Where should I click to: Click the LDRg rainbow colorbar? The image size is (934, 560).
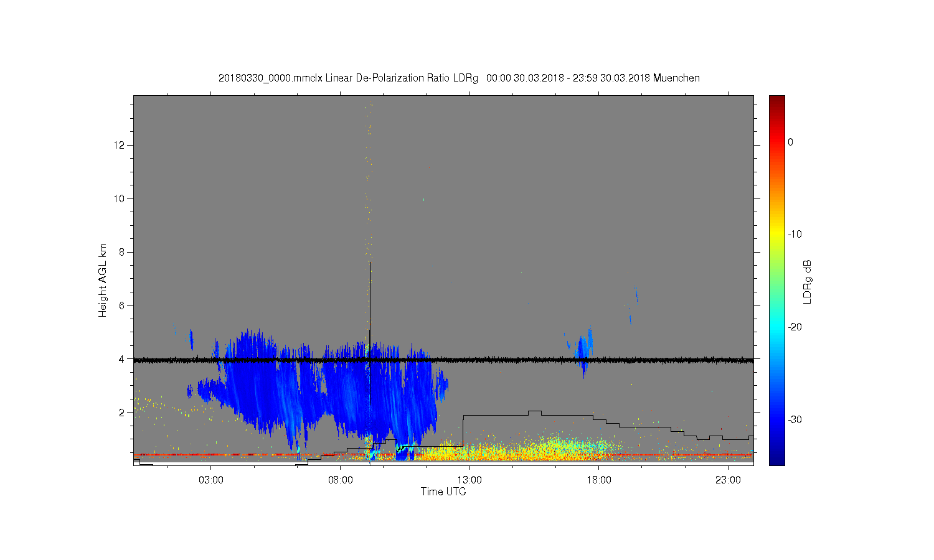(x=776, y=280)
